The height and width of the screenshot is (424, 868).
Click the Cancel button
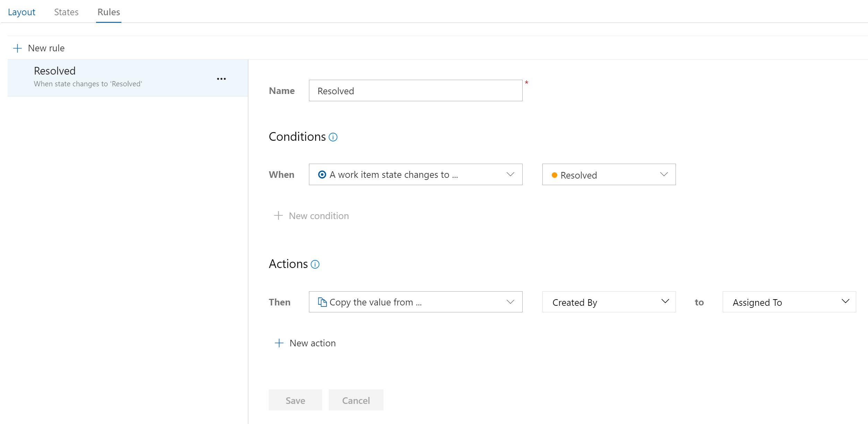pyautogui.click(x=356, y=400)
